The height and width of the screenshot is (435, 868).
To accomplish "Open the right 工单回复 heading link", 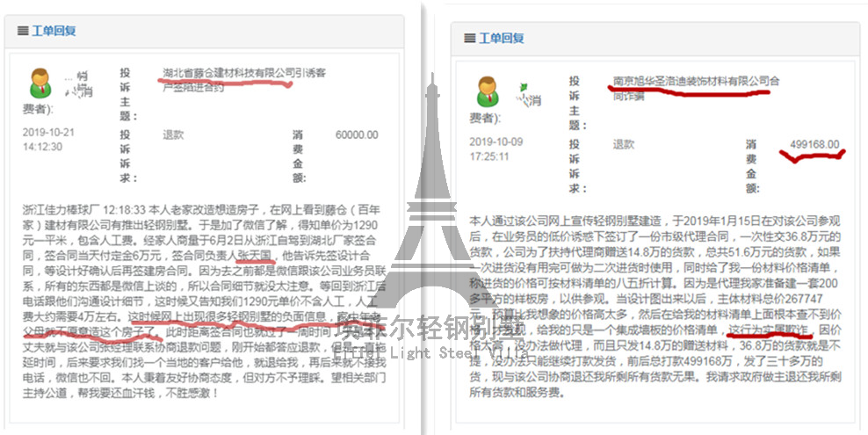I will click(x=503, y=39).
